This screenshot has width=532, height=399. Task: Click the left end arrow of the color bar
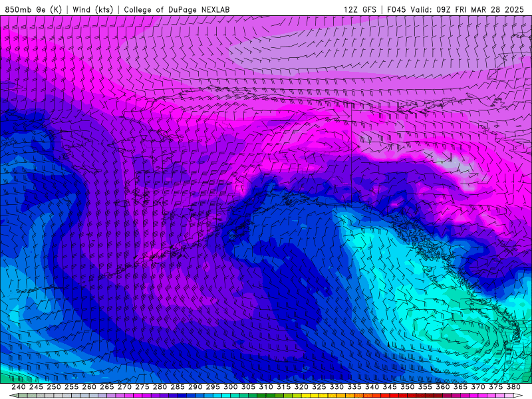[13, 396]
